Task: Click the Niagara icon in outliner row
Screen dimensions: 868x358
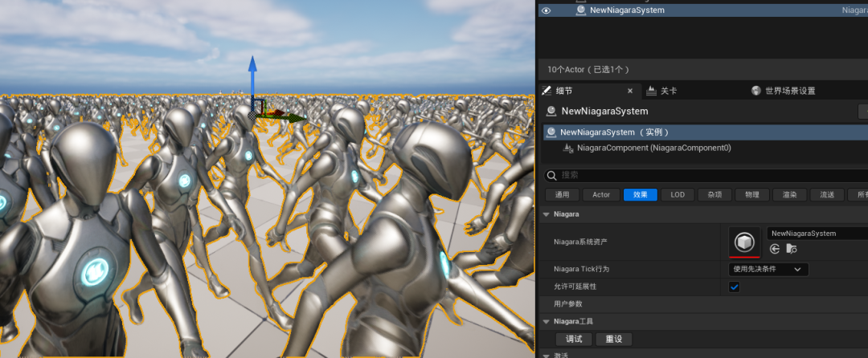Action: tap(581, 10)
